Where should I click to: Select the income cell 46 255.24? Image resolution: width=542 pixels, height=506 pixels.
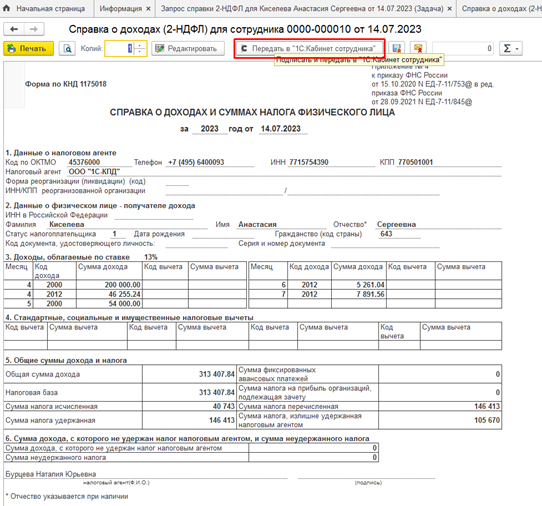(x=109, y=294)
